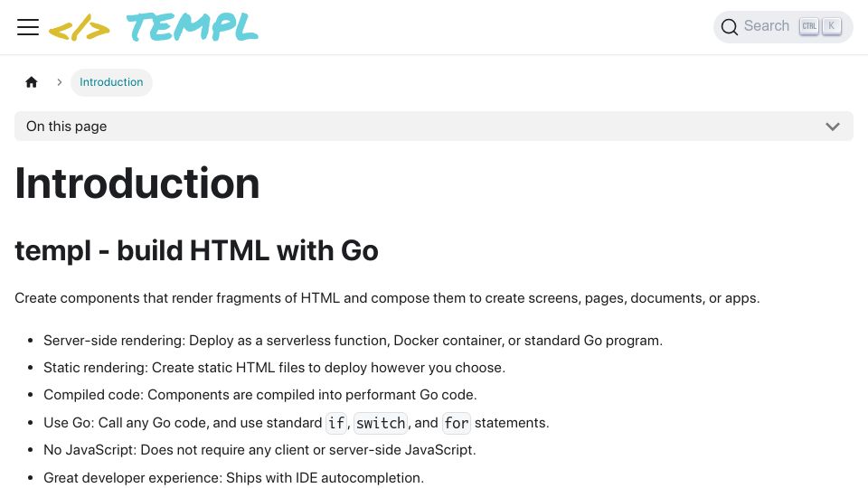This screenshot has height=488, width=868.
Task: Click the Introduction breadcrumb link
Action: (x=111, y=82)
